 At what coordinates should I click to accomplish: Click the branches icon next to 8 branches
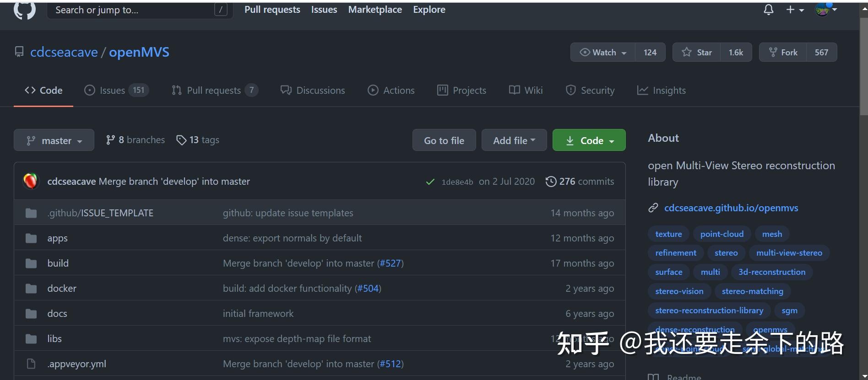(x=110, y=140)
